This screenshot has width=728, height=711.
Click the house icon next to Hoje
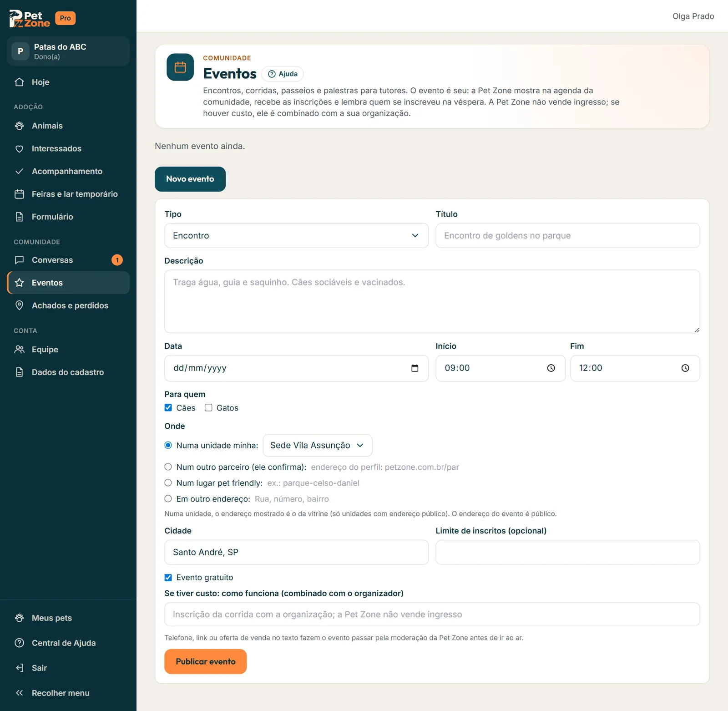tap(19, 82)
